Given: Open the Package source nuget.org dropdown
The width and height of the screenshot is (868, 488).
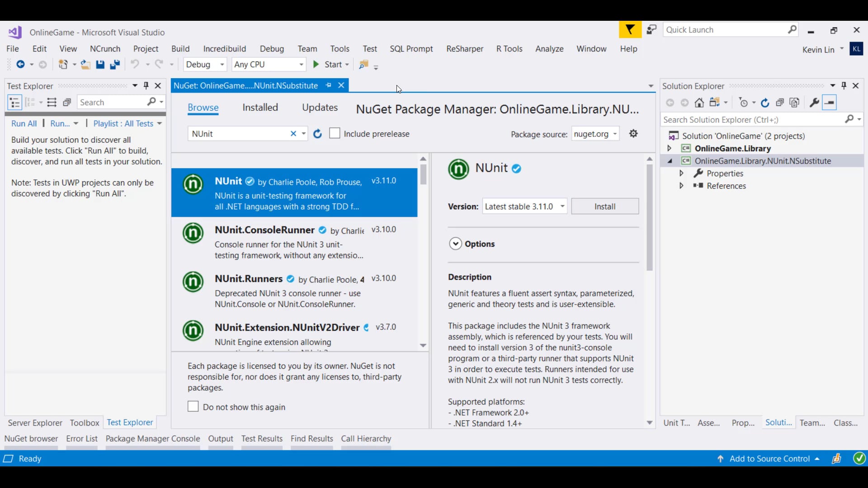Looking at the screenshot, I should click(x=595, y=134).
